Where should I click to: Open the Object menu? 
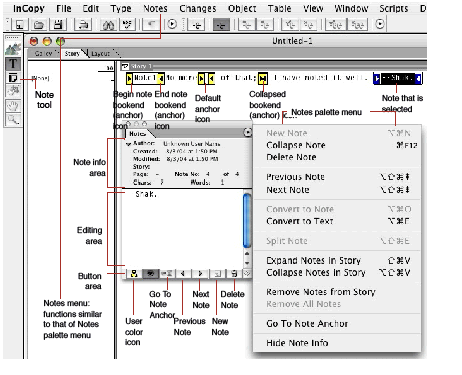[x=242, y=8]
